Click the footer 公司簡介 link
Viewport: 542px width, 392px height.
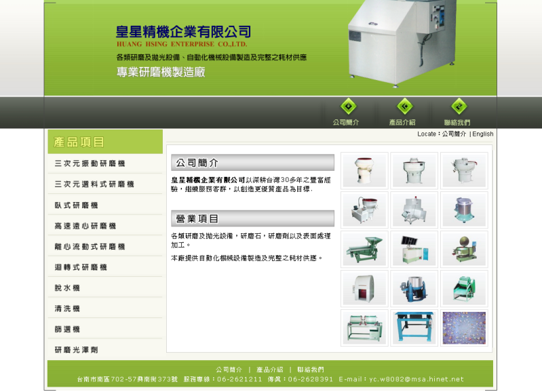(x=229, y=370)
